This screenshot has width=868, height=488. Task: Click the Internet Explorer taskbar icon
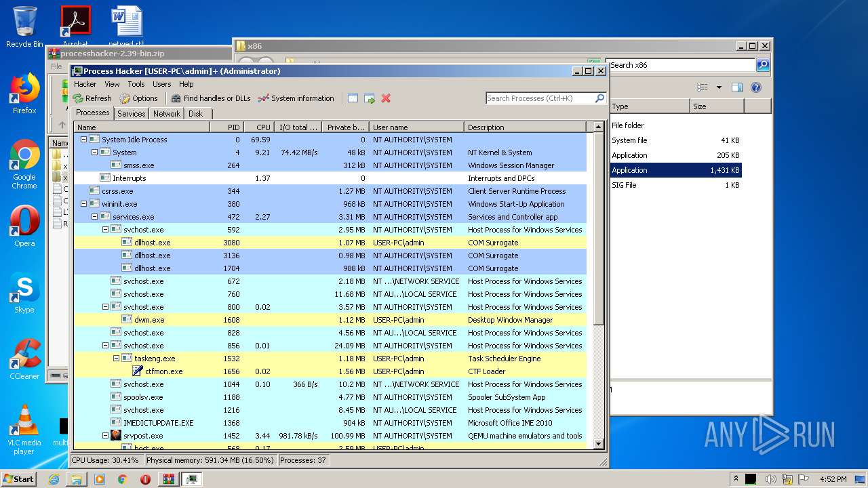click(x=54, y=479)
